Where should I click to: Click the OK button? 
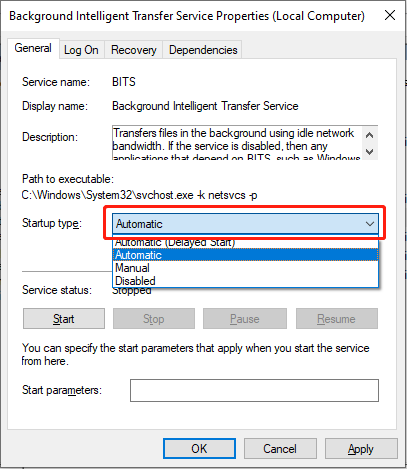coord(199,449)
